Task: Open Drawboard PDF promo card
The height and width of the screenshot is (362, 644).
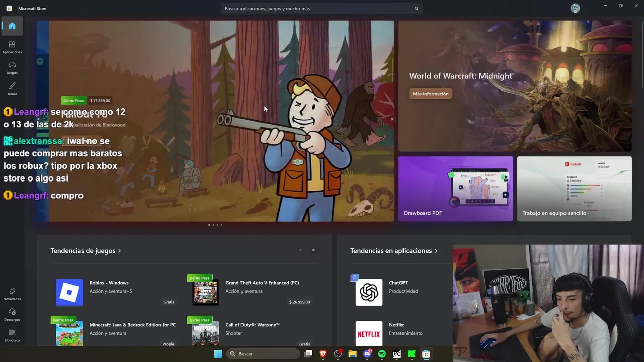Action: coord(455,189)
